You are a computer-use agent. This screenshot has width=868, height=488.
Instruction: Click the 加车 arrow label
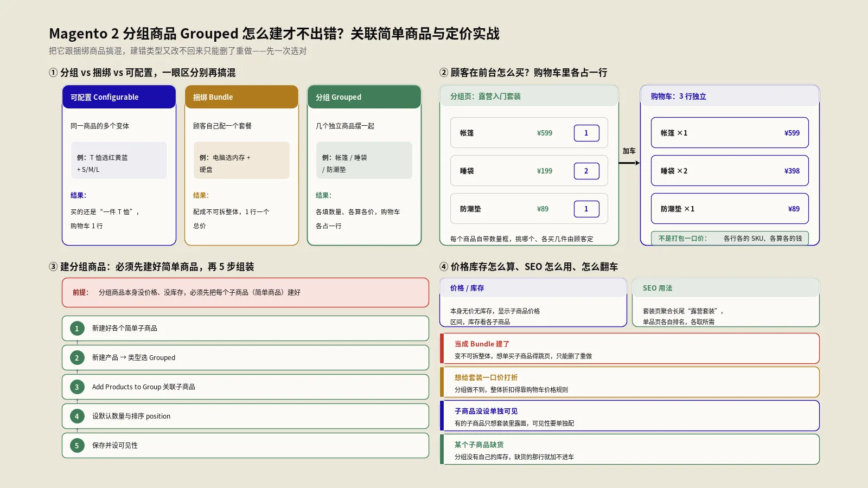click(629, 151)
